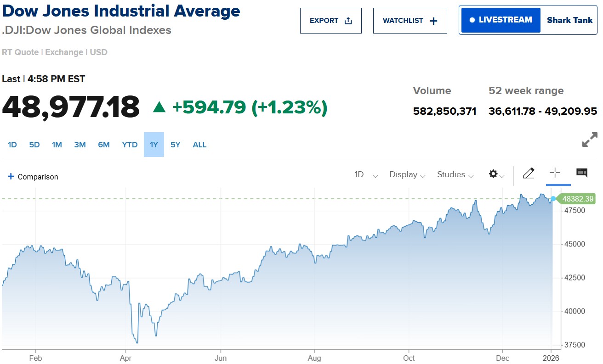This screenshot has height=364, width=603.
Task: Toggle the crosshair tool icon
Action: click(555, 173)
